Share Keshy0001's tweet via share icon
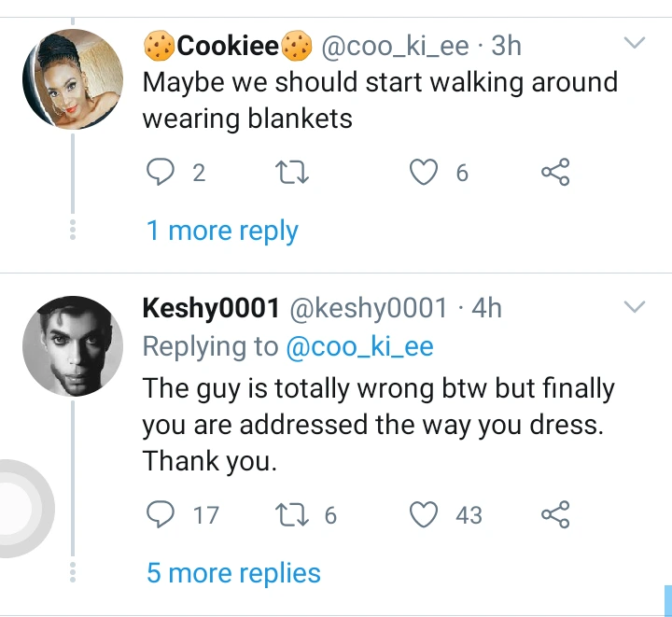Screen dimensions: 672x617 (x=554, y=514)
